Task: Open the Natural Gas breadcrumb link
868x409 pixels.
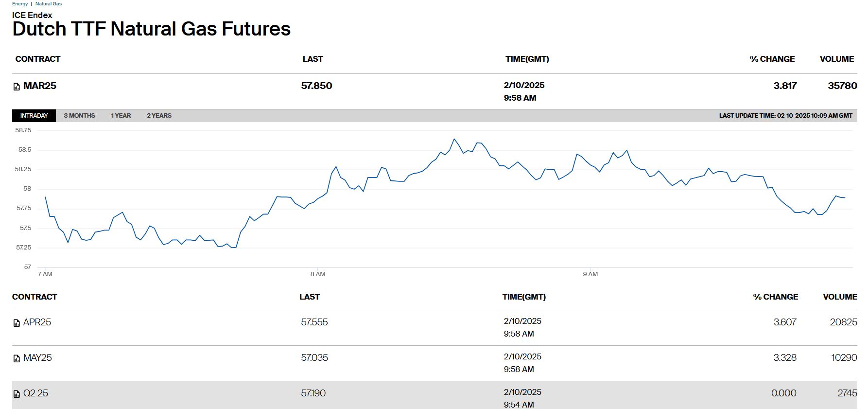Action: 49,4
